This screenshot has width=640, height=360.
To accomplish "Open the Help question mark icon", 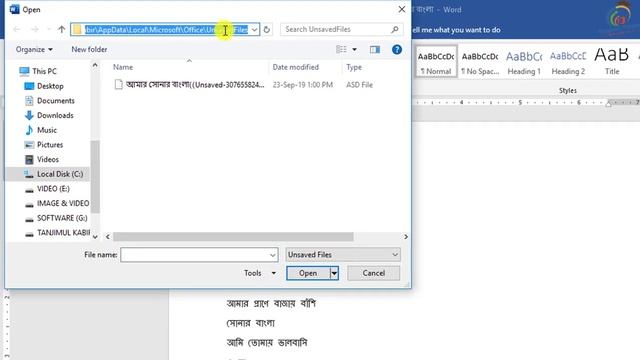I will [397, 49].
